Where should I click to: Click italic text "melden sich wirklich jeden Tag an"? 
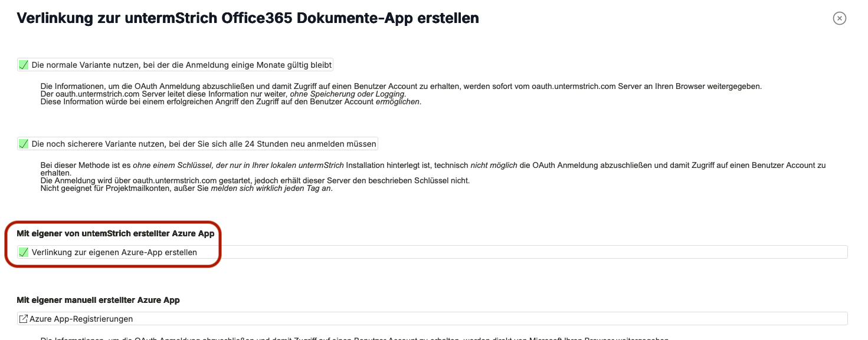click(271, 188)
